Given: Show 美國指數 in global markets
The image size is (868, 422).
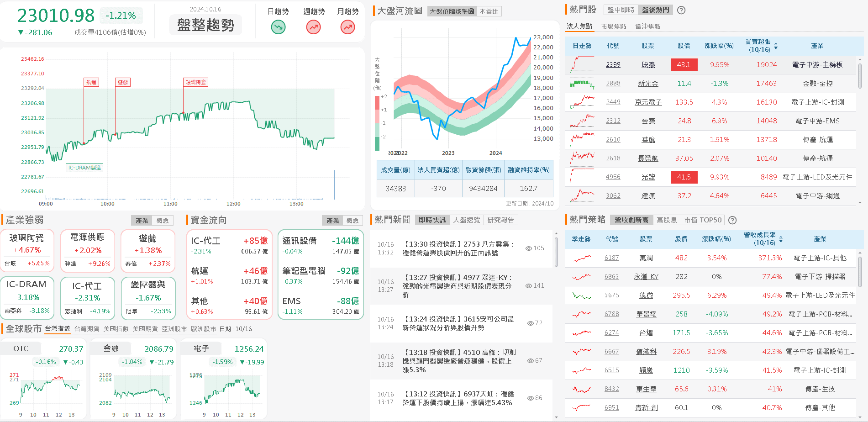Looking at the screenshot, I should (116, 329).
